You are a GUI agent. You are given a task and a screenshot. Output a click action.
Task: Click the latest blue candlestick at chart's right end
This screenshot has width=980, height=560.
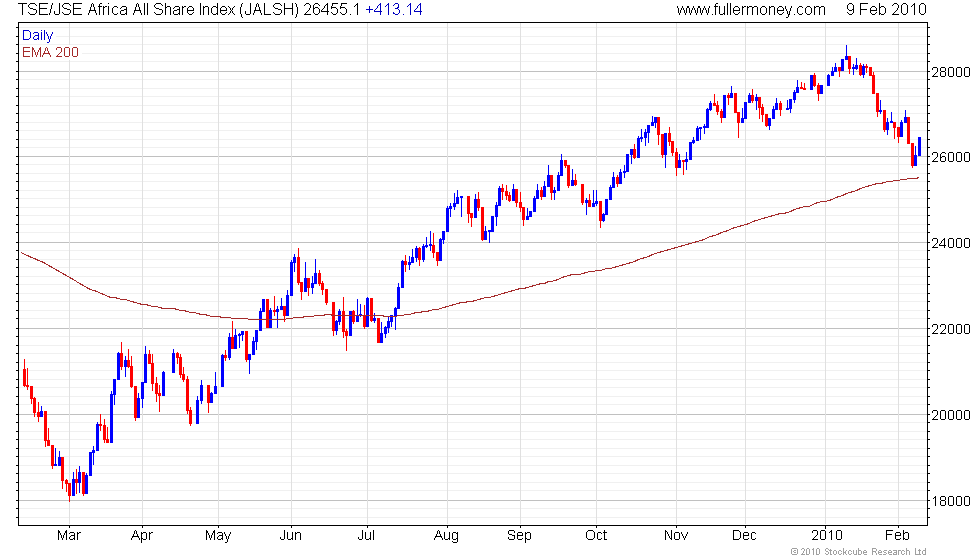click(x=919, y=146)
